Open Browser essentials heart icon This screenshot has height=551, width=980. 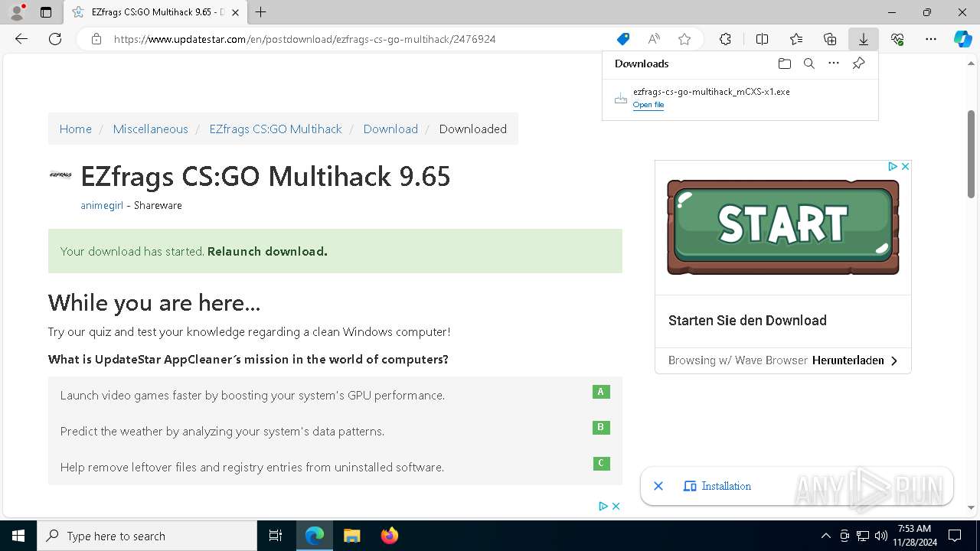coord(897,39)
